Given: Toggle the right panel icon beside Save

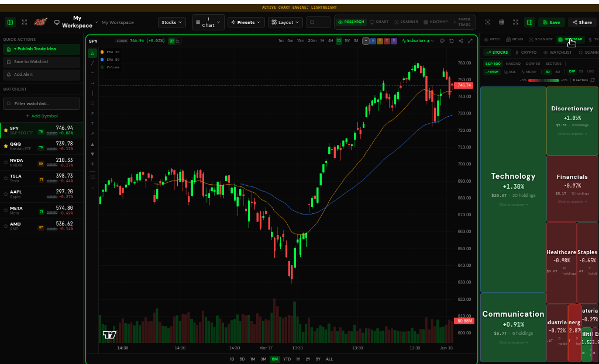Looking at the screenshot, I should point(529,23).
